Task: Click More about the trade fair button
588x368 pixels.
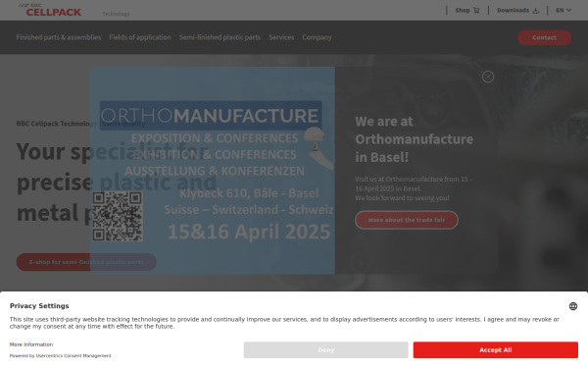Action: click(407, 220)
